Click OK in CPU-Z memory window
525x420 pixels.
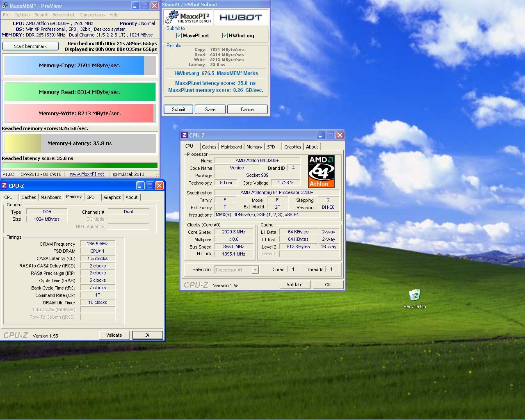(147, 335)
